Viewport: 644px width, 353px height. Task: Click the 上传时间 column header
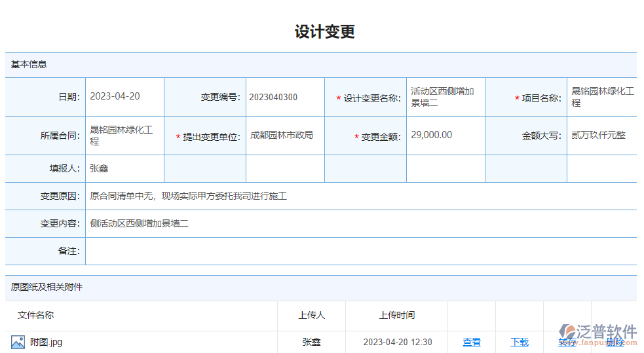tap(397, 315)
